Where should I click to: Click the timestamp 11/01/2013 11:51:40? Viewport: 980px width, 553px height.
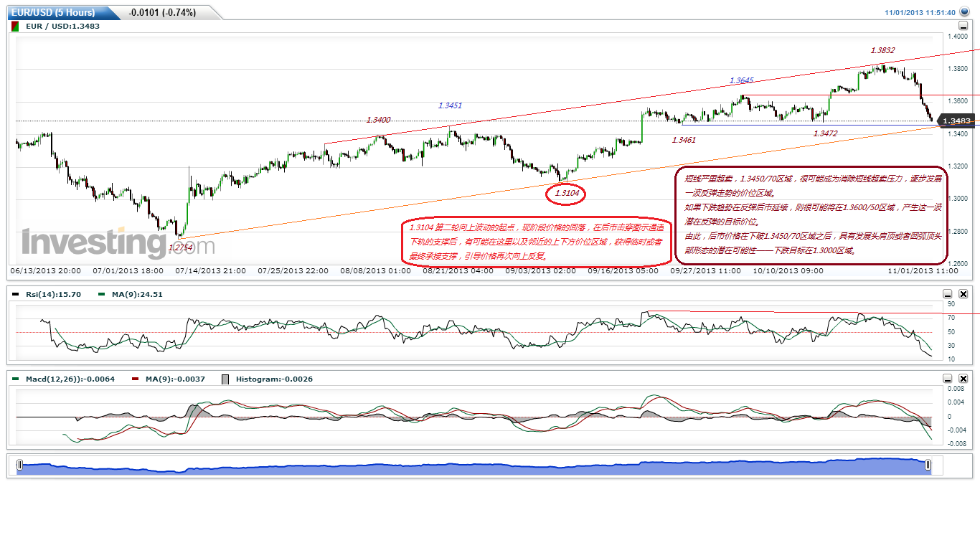[920, 12]
